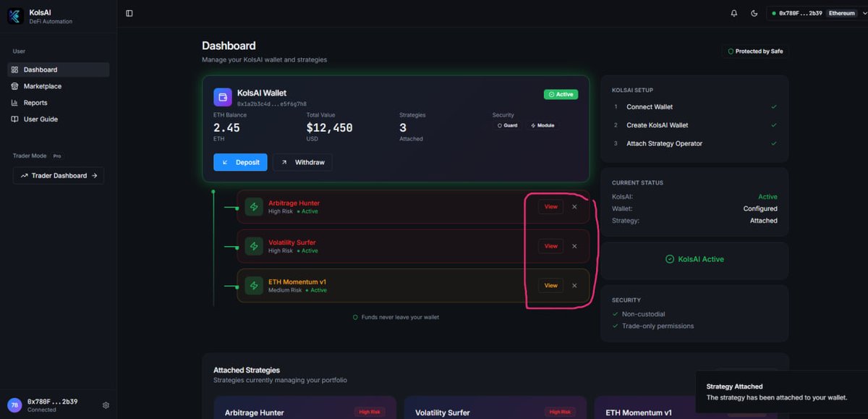
Task: Click the user avatar 78 in sidebar footer
Action: [14, 405]
